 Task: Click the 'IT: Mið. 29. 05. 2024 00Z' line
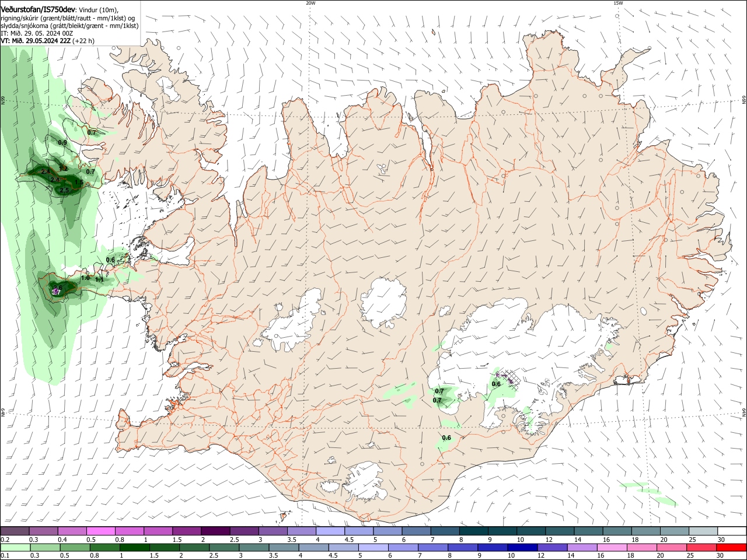[37, 33]
